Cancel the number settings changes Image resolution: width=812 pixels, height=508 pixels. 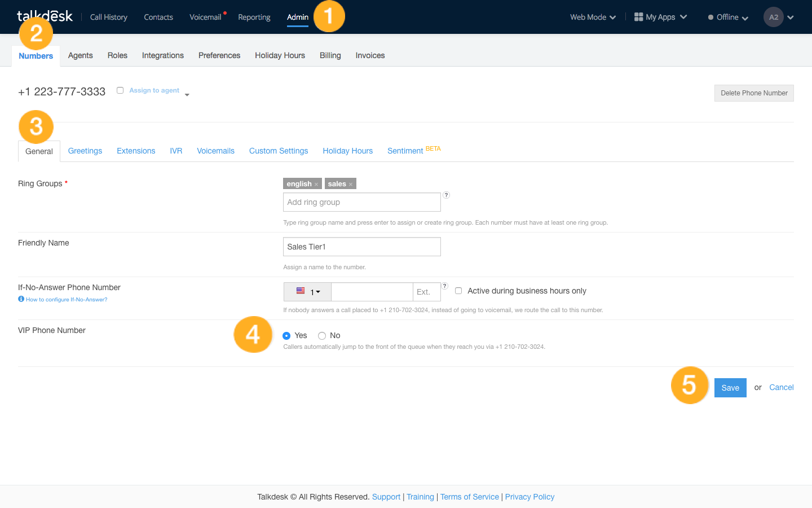point(782,387)
